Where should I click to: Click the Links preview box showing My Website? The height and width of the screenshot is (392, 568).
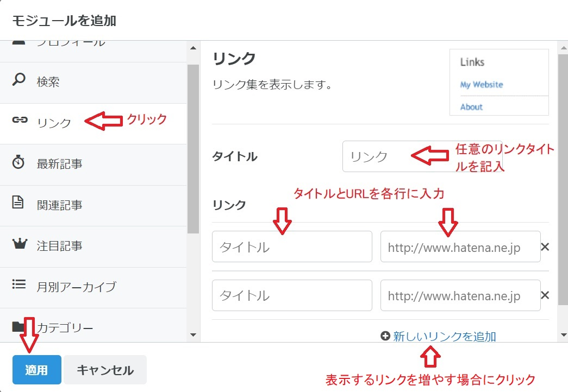click(499, 83)
